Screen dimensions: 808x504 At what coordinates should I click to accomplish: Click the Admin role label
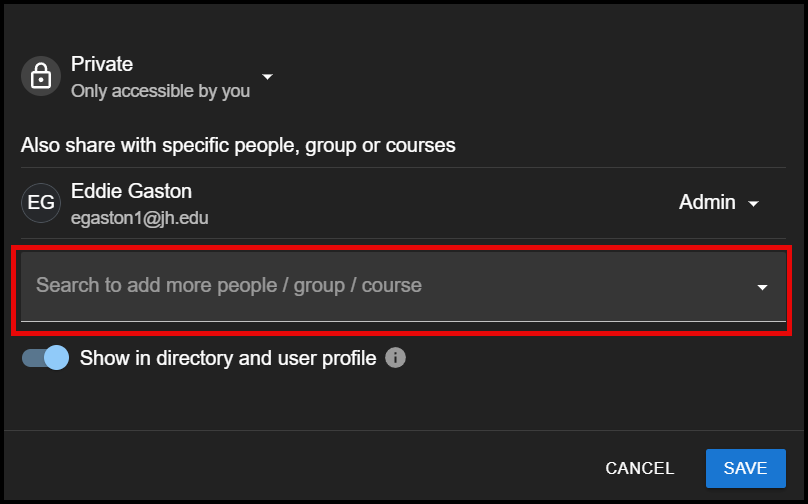pos(707,202)
